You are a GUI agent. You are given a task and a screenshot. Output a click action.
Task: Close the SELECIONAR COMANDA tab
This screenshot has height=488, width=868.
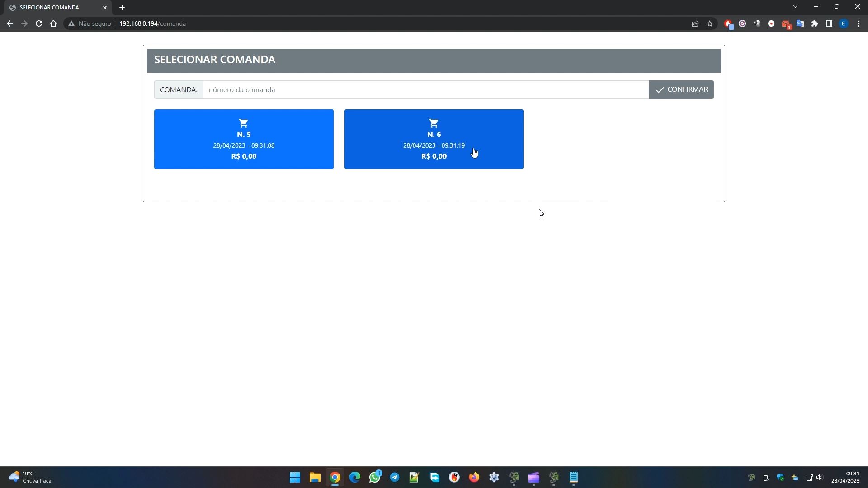point(105,8)
